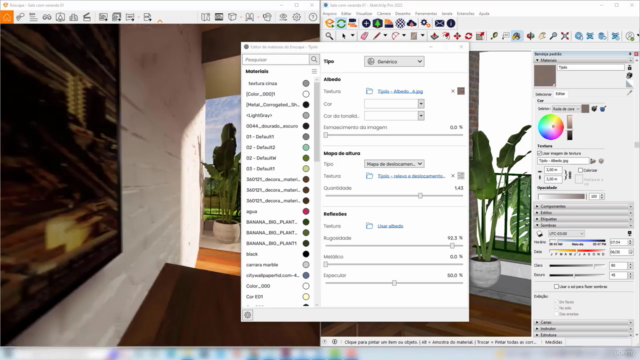Open Enscape visual settings eye icon
640x360 pixels.
(x=283, y=17)
